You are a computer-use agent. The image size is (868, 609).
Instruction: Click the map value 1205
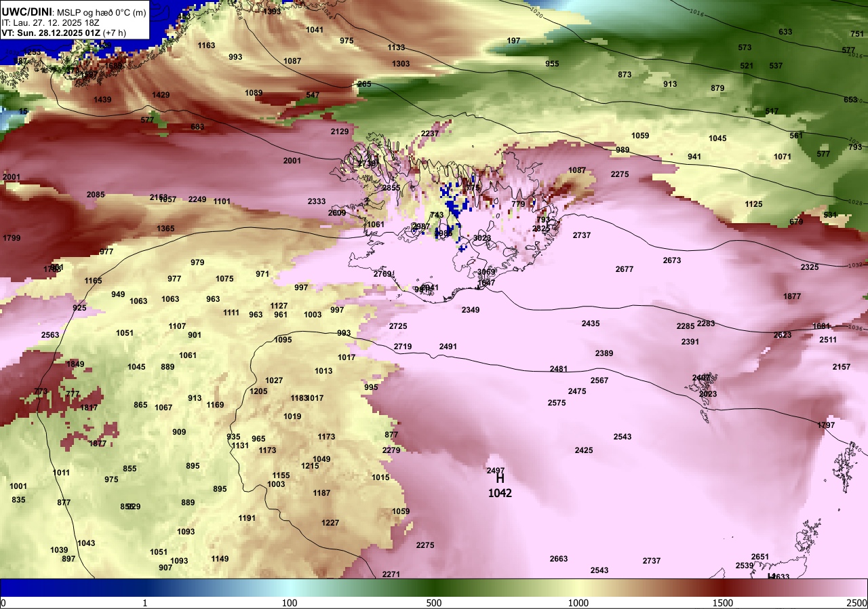point(258,391)
